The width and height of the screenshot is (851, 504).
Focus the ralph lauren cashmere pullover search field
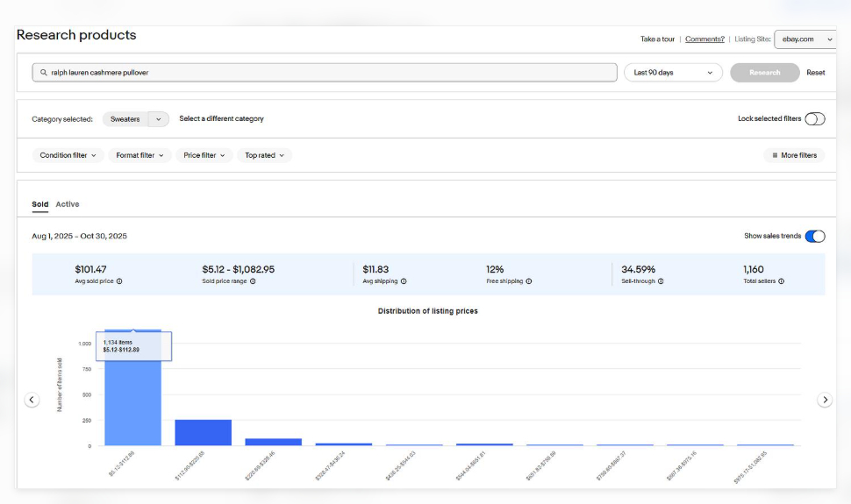coord(325,72)
